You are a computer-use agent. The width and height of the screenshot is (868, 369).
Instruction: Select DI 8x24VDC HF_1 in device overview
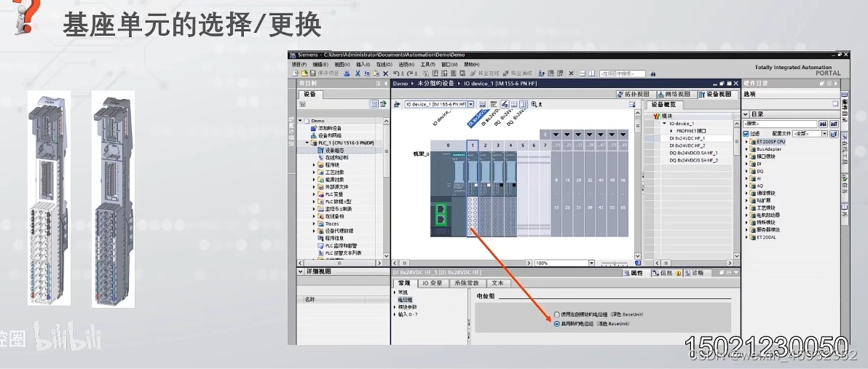[x=687, y=138]
